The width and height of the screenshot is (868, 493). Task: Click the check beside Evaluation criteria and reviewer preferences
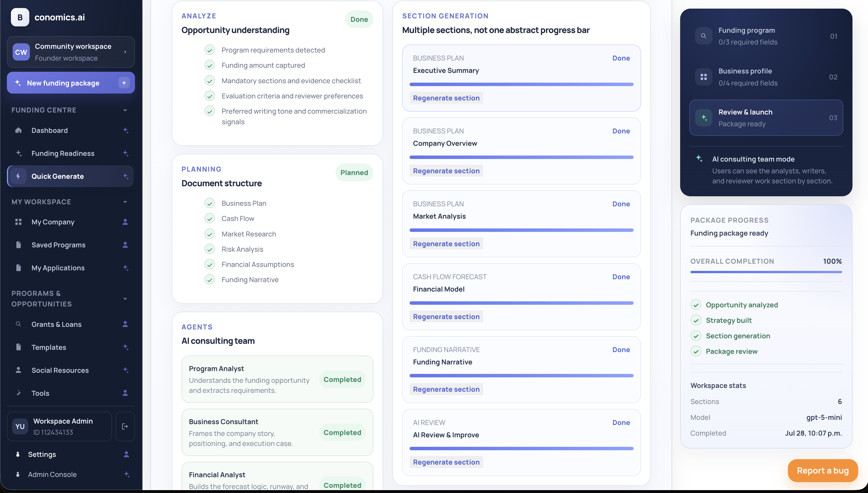point(210,96)
